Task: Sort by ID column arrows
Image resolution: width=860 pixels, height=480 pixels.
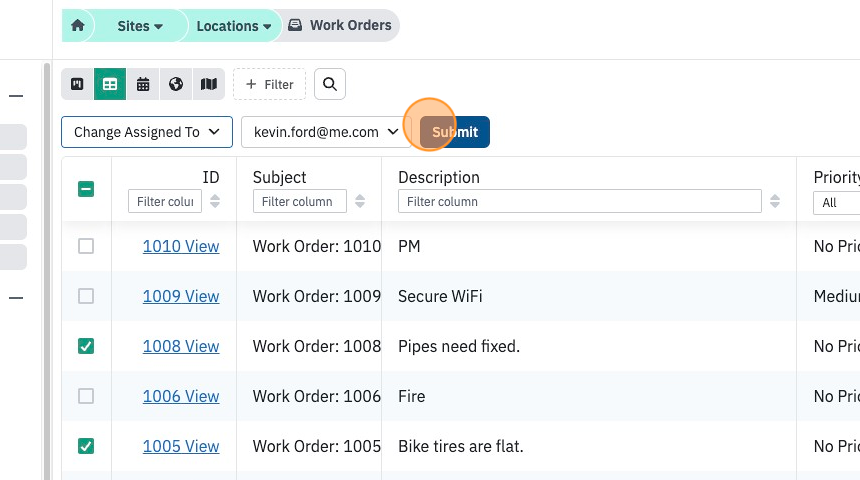Action: tap(215, 201)
